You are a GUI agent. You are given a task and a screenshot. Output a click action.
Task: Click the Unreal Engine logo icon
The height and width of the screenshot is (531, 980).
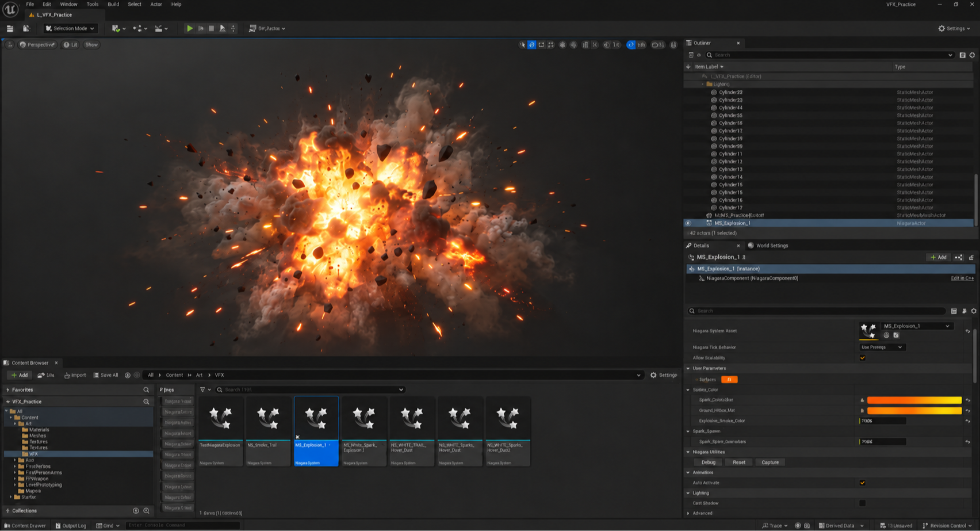point(10,9)
